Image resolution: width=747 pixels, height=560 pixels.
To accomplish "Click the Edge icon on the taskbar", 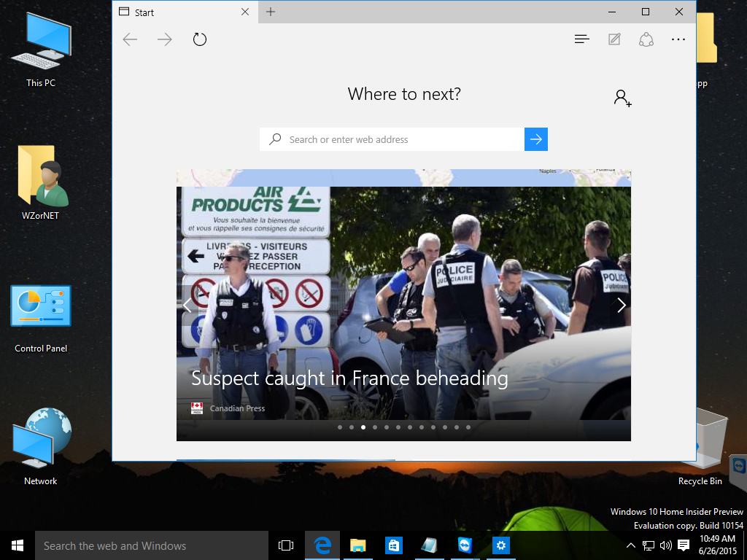I will tap(322, 545).
